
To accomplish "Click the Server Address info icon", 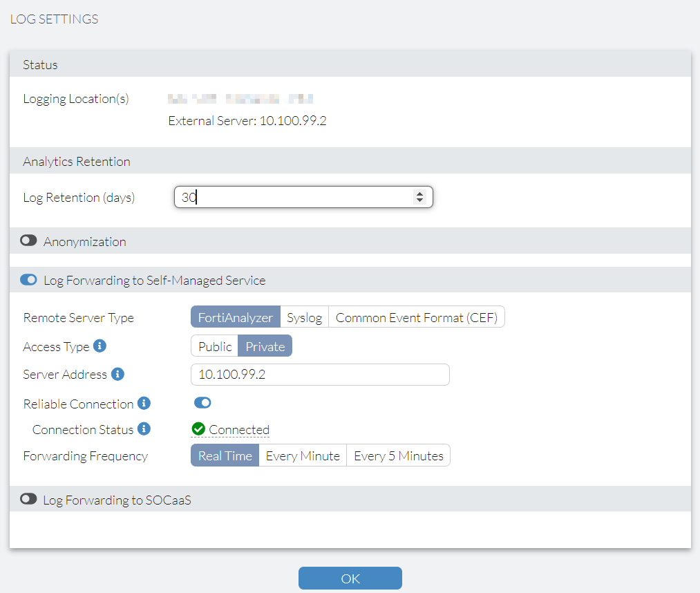I will pos(118,374).
